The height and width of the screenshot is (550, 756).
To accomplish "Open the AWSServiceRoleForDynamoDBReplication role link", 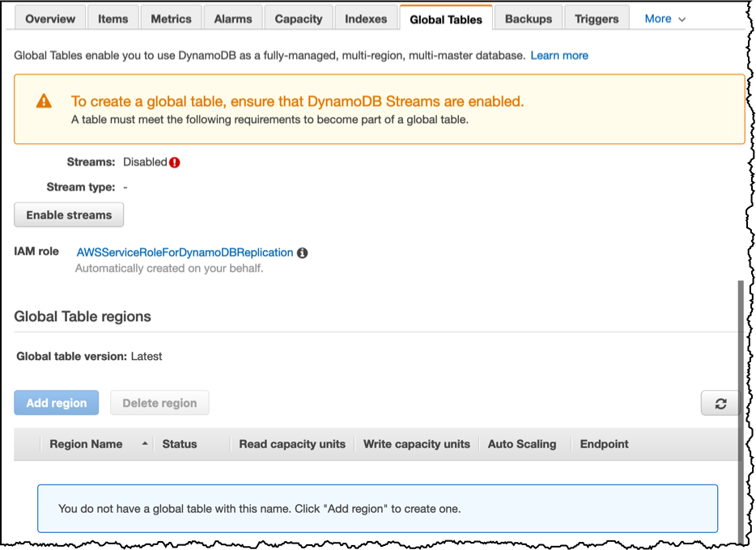I will [185, 252].
